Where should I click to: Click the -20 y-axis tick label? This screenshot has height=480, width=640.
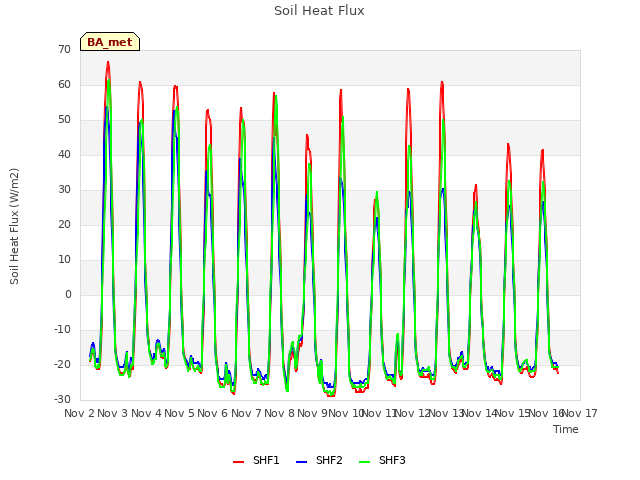(63, 364)
